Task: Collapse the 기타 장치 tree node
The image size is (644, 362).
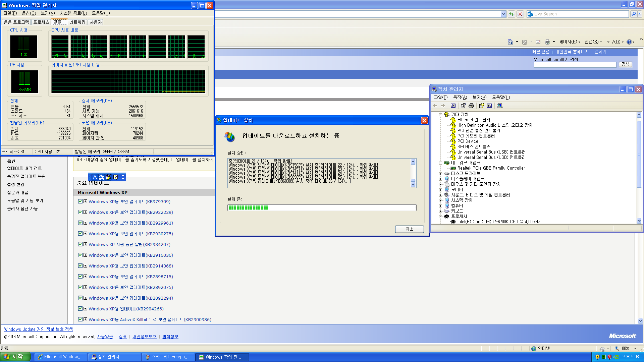Action: pos(440,115)
